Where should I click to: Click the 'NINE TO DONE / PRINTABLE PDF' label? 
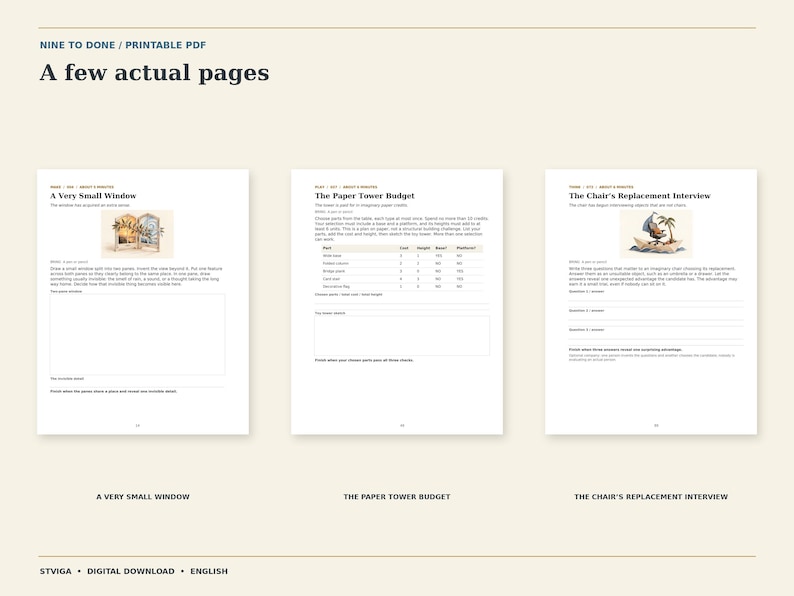coord(123,45)
